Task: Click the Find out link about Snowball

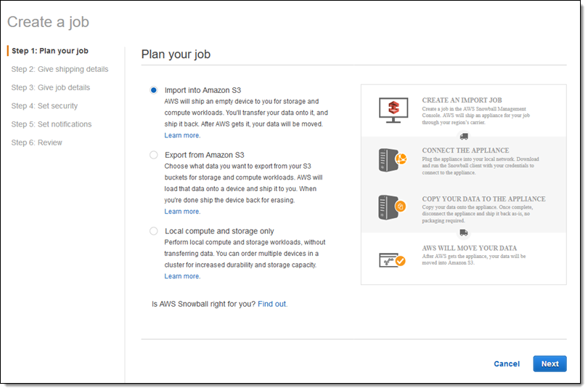Action: (x=272, y=304)
